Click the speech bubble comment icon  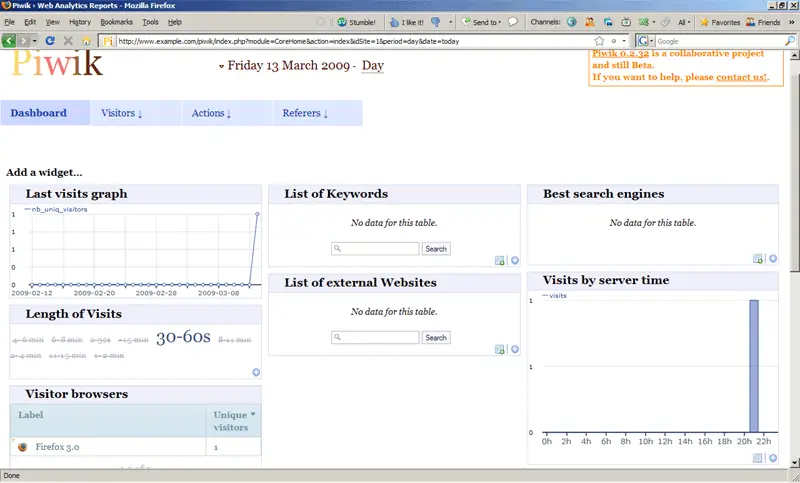coord(513,22)
